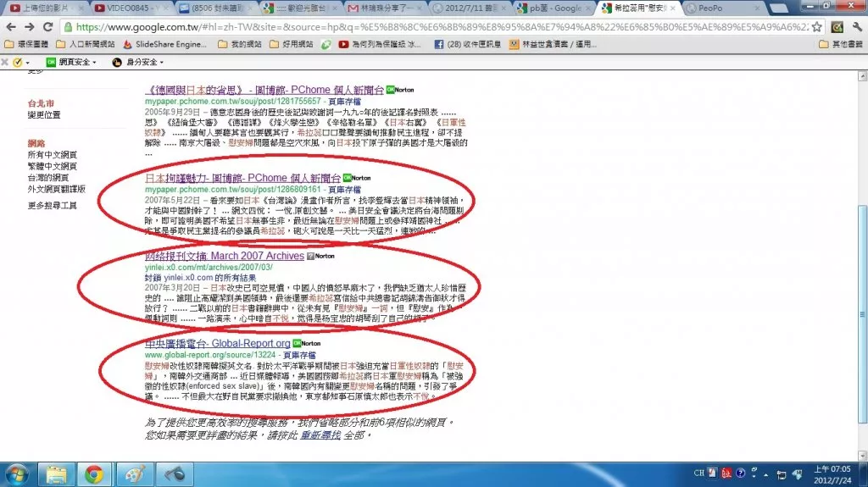This screenshot has width=868, height=487.
Task: Expand 更多搜尋工具
Action: click(52, 205)
